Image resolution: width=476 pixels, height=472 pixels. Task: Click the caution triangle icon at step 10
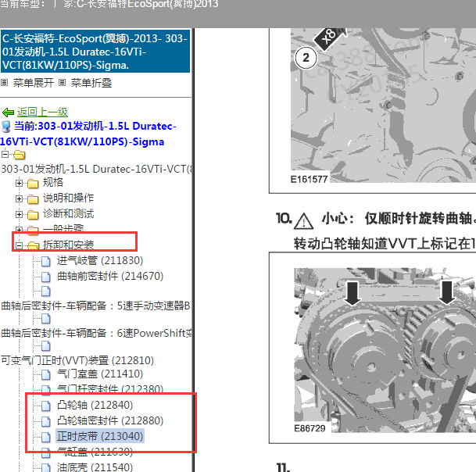coord(303,220)
